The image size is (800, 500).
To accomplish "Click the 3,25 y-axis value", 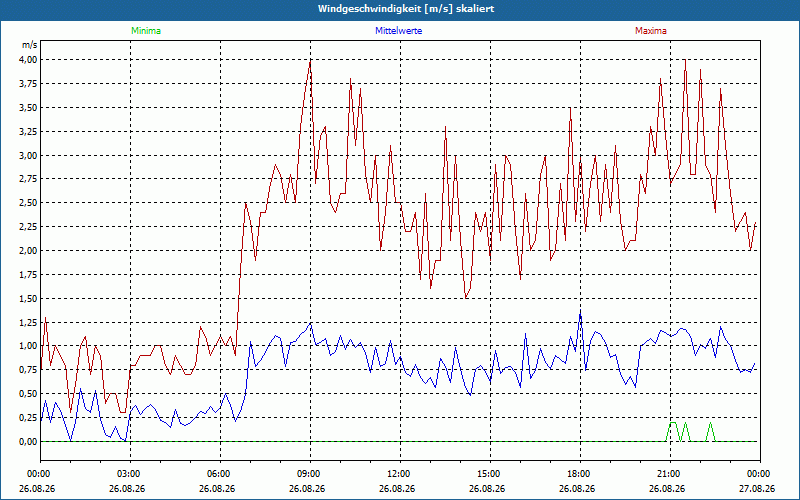I will (28, 132).
